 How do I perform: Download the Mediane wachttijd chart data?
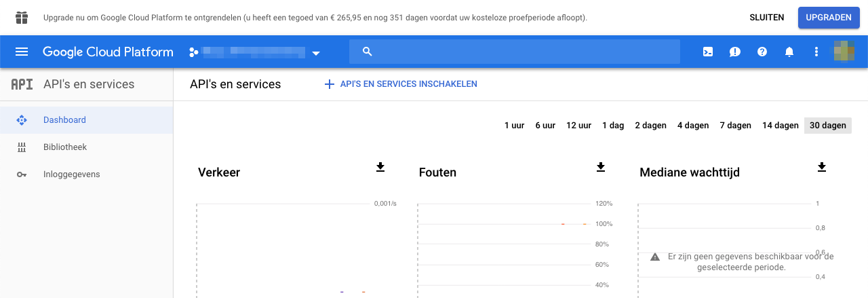822,167
